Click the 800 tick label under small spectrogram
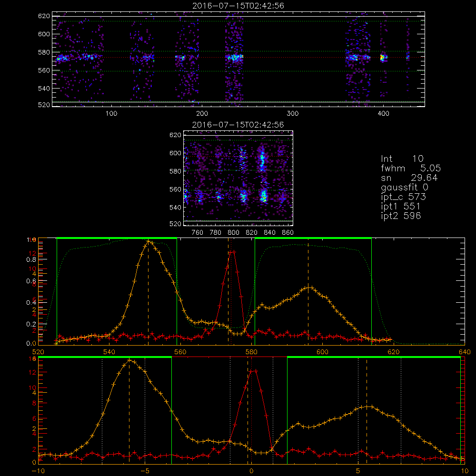The image size is (476, 476). (233, 233)
